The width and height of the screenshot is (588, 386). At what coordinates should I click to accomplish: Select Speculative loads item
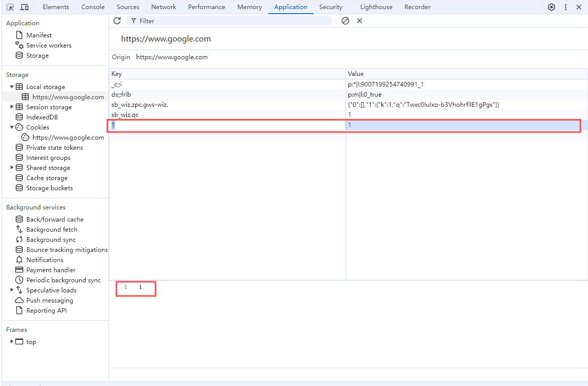(x=51, y=290)
